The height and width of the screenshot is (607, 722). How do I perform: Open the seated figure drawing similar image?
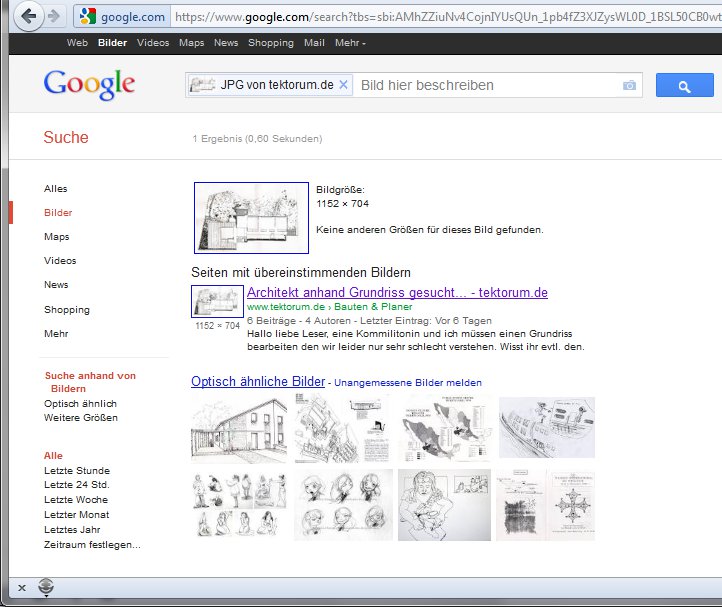point(444,505)
